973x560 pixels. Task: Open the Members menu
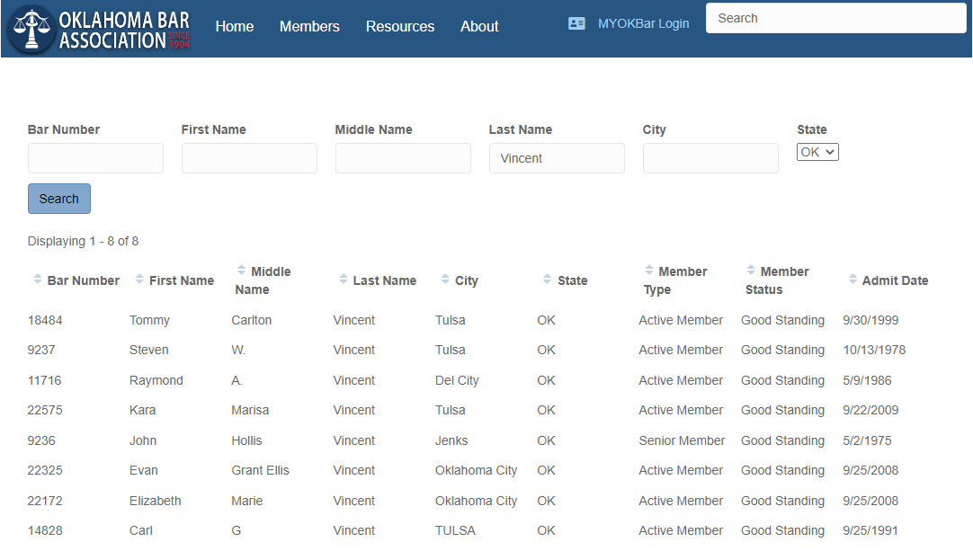click(309, 27)
